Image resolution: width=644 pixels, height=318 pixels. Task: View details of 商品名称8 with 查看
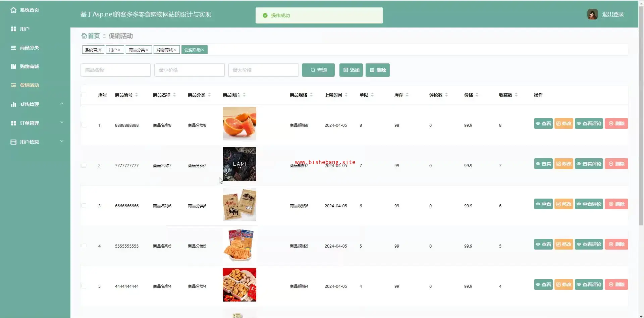(543, 123)
